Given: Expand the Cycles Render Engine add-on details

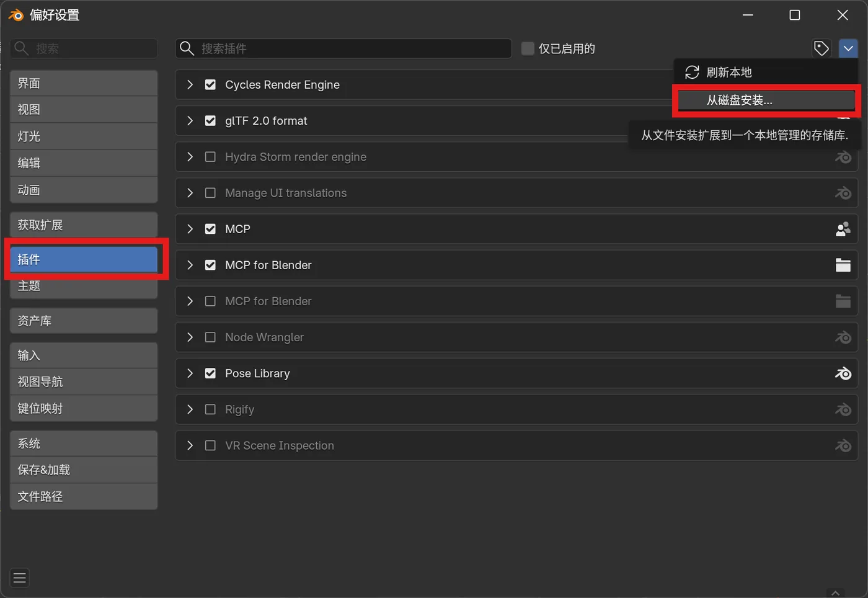Looking at the screenshot, I should pos(190,84).
